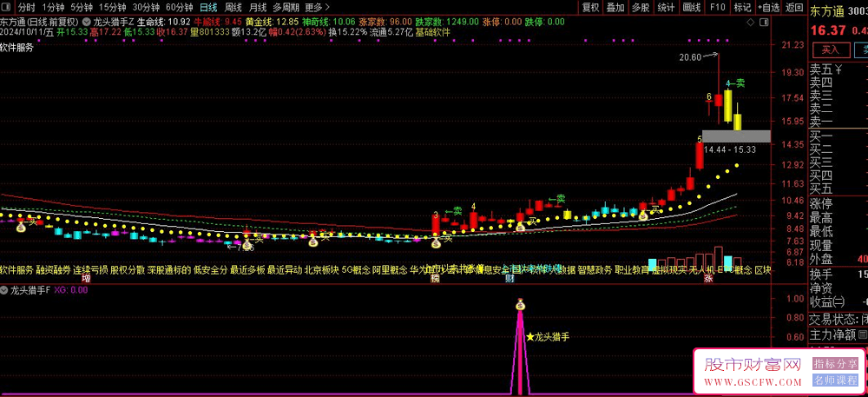Image resolution: width=868 pixels, height=397 pixels.
Task: Click the 财 event marker on timeline
Action: click(x=510, y=279)
